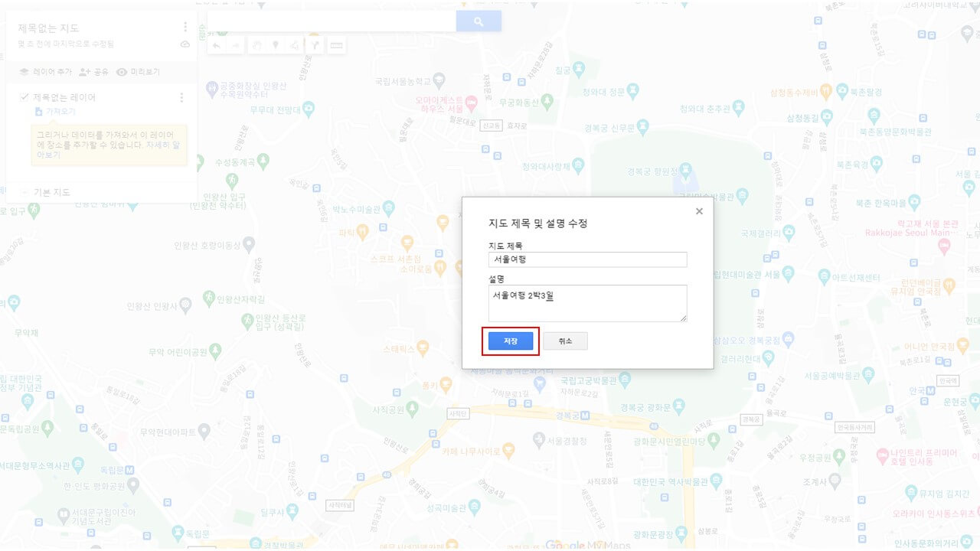Toggle the 제목없는 레이어 checkbox
This screenshot has height=551, width=980.
coord(24,97)
